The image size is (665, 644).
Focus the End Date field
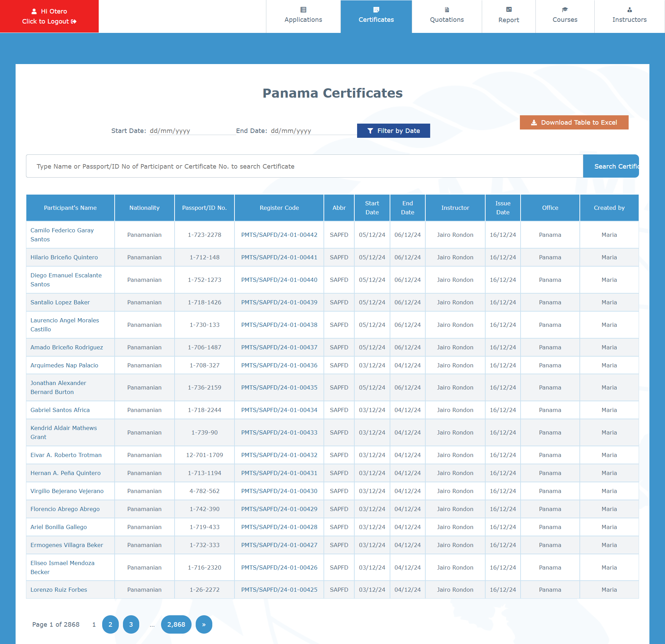(313, 131)
